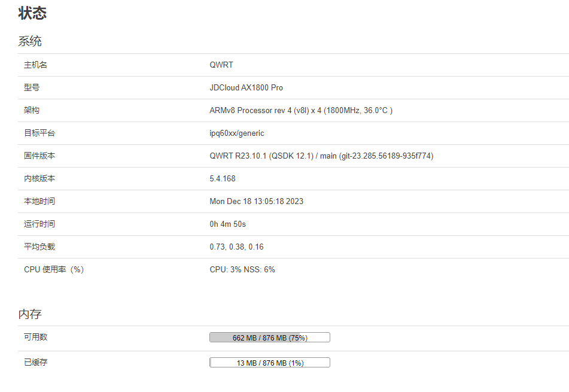Click the 可用数 memory progress bar

coord(269,338)
